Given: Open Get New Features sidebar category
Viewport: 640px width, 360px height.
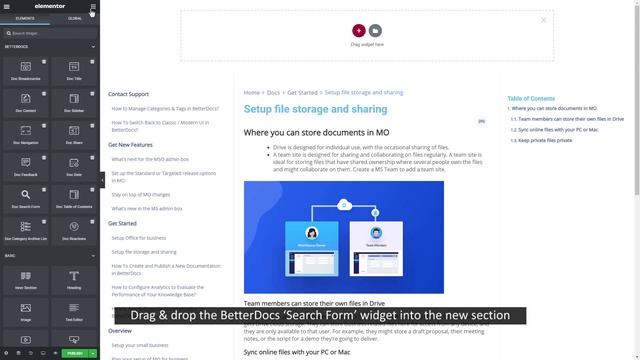Looking at the screenshot, I should pos(130,144).
